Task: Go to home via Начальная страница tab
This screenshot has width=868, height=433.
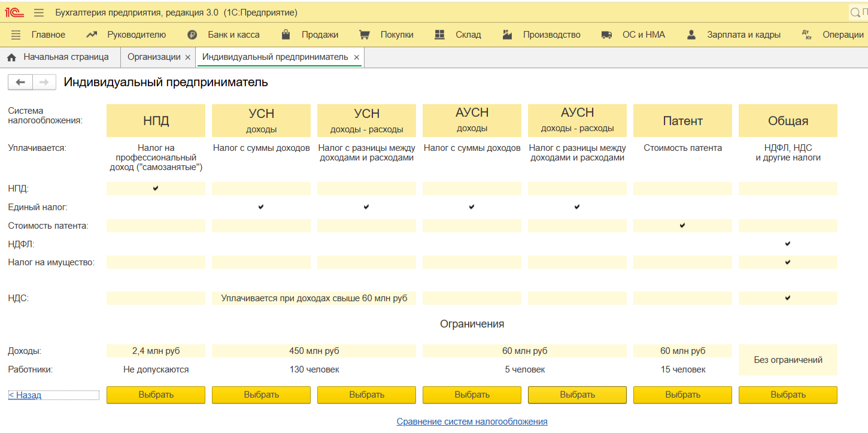Action: [x=58, y=57]
